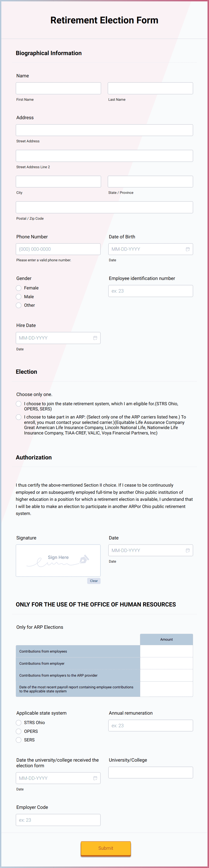Clear the signature field
This screenshot has height=868, width=209.
[93, 581]
